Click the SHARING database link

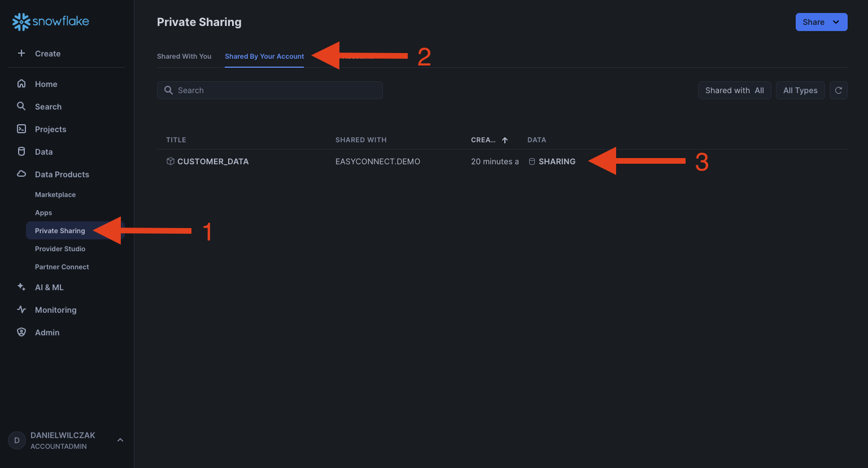556,161
